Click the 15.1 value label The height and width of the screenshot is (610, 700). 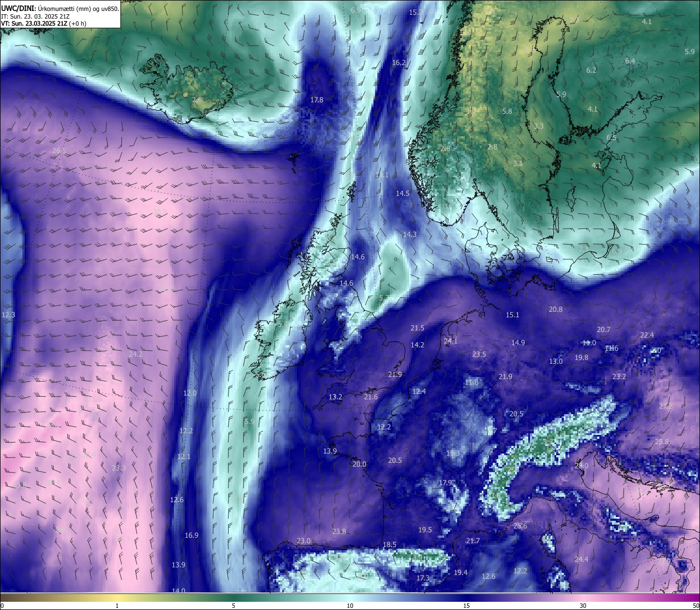512,315
